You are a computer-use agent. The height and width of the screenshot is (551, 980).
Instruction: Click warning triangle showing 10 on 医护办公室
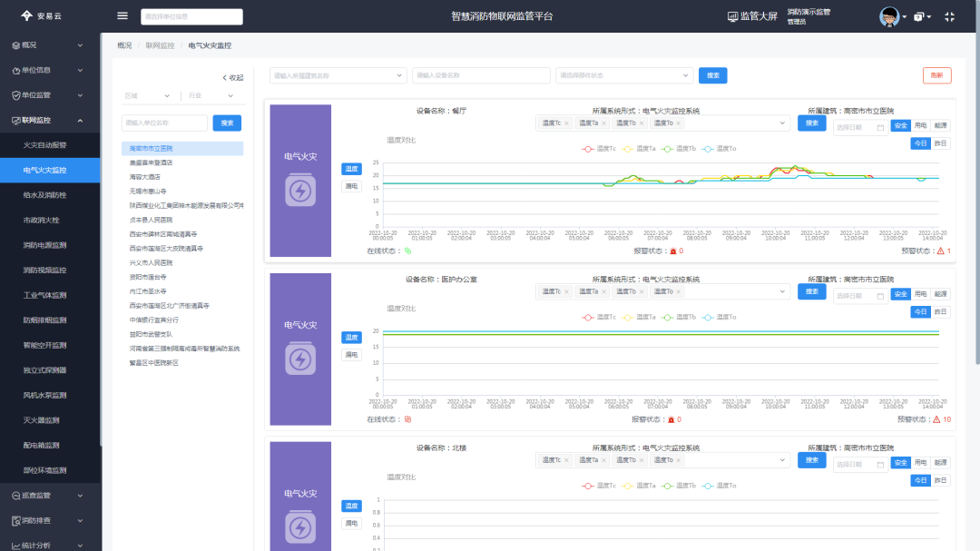click(936, 419)
